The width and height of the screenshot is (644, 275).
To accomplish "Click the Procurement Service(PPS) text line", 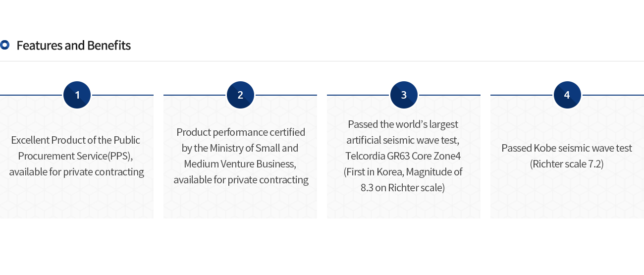I will click(76, 156).
